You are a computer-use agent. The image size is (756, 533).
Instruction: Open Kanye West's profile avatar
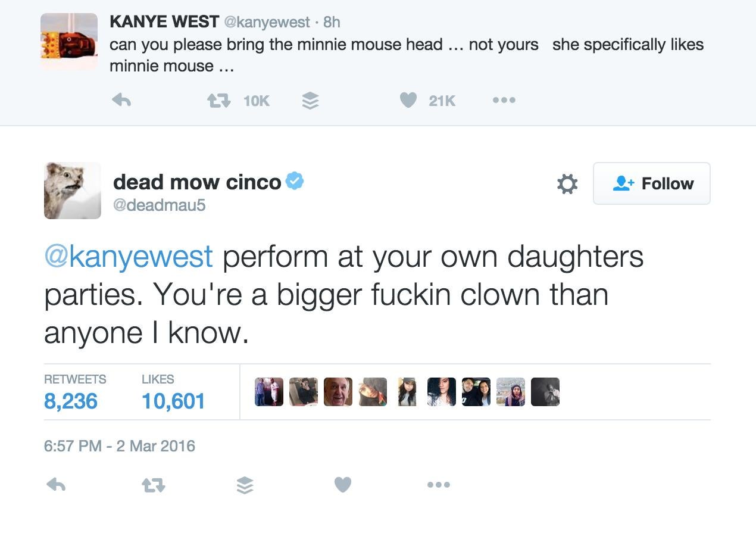(69, 41)
